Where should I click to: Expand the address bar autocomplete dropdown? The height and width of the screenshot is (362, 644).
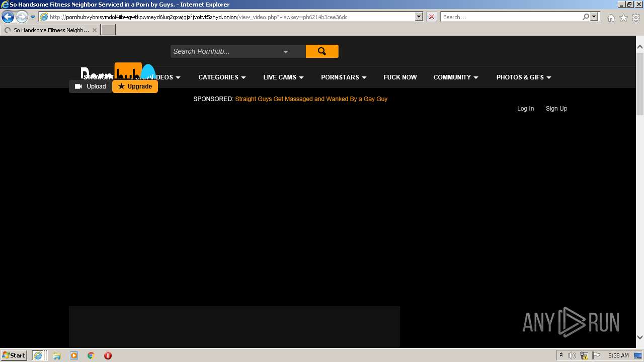tap(419, 17)
